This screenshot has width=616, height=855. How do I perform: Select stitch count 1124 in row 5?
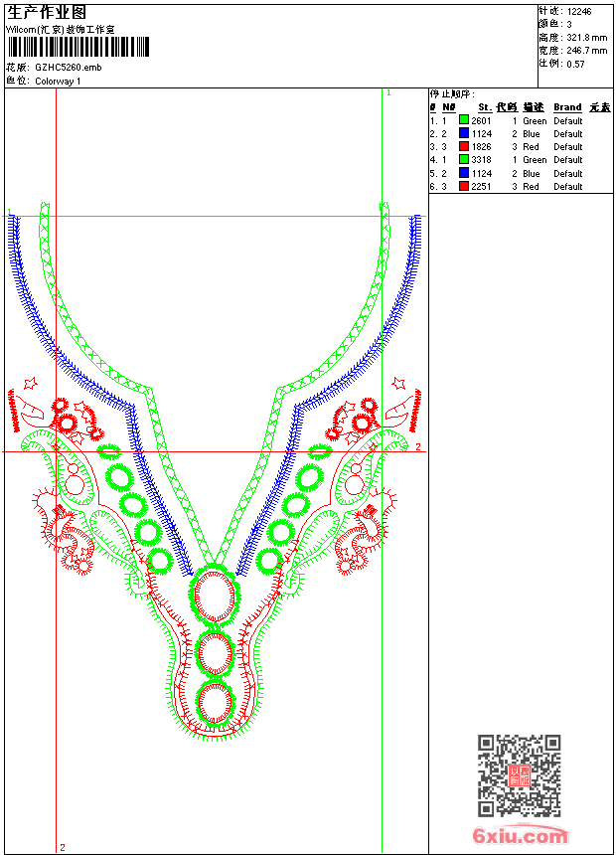click(x=481, y=174)
